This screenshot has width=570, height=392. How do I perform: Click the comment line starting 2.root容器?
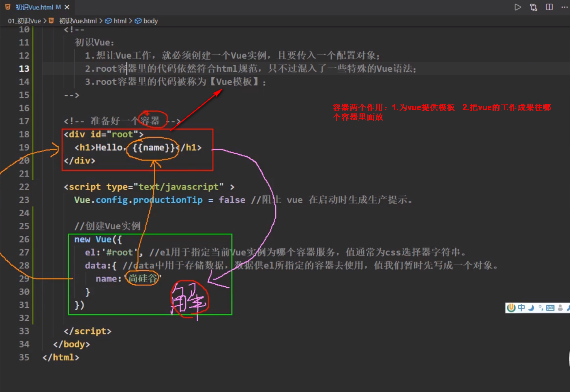251,68
